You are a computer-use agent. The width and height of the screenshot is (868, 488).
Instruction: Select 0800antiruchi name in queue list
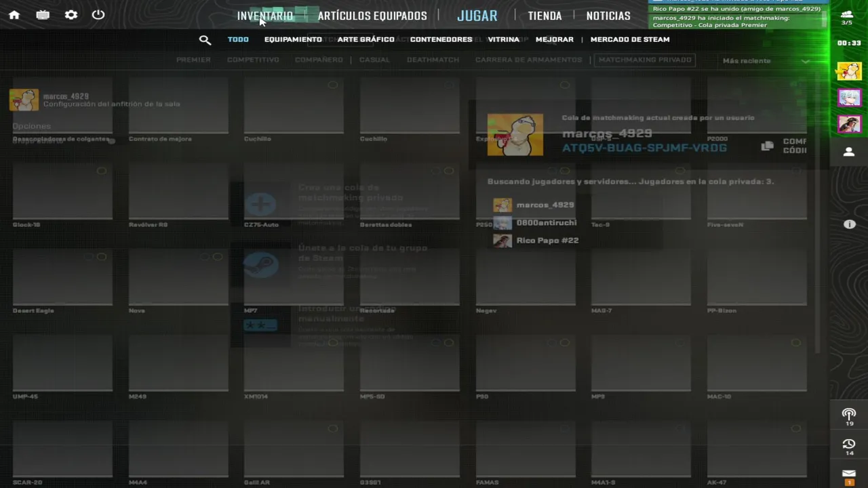coord(547,222)
